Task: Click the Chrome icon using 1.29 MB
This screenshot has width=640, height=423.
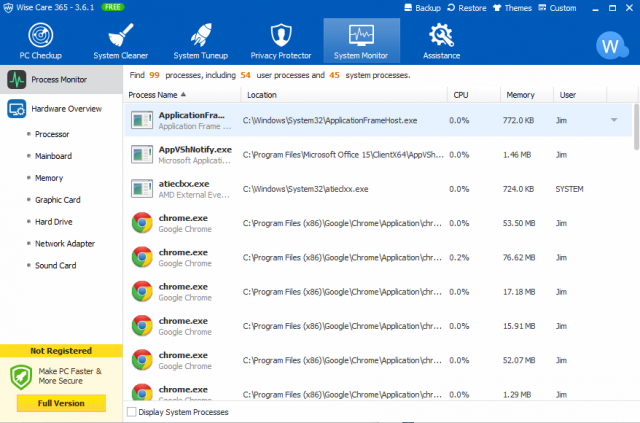Action: (142, 392)
